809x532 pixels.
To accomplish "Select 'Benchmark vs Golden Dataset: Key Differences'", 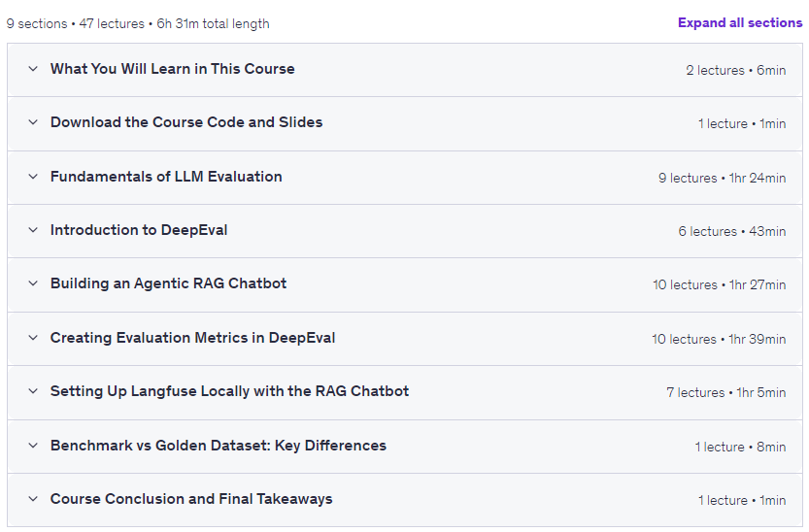I will point(219,446).
